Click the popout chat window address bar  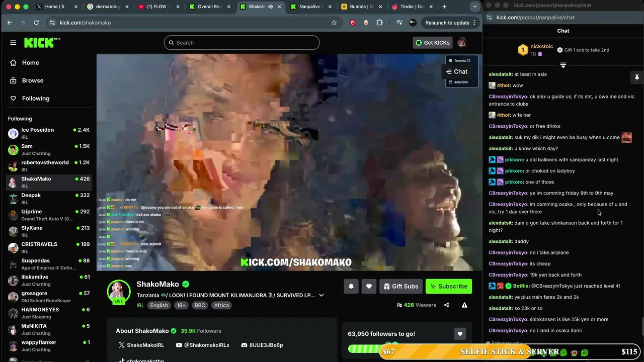coord(563,17)
